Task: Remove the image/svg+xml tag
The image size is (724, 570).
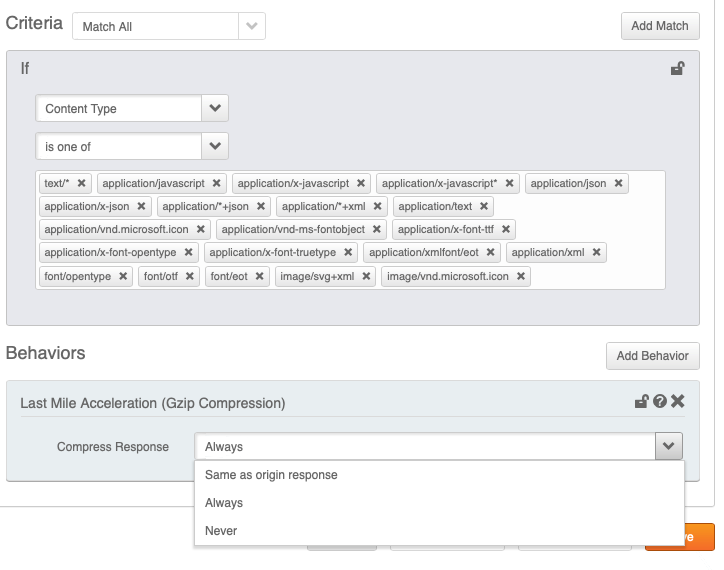Action: pos(366,276)
